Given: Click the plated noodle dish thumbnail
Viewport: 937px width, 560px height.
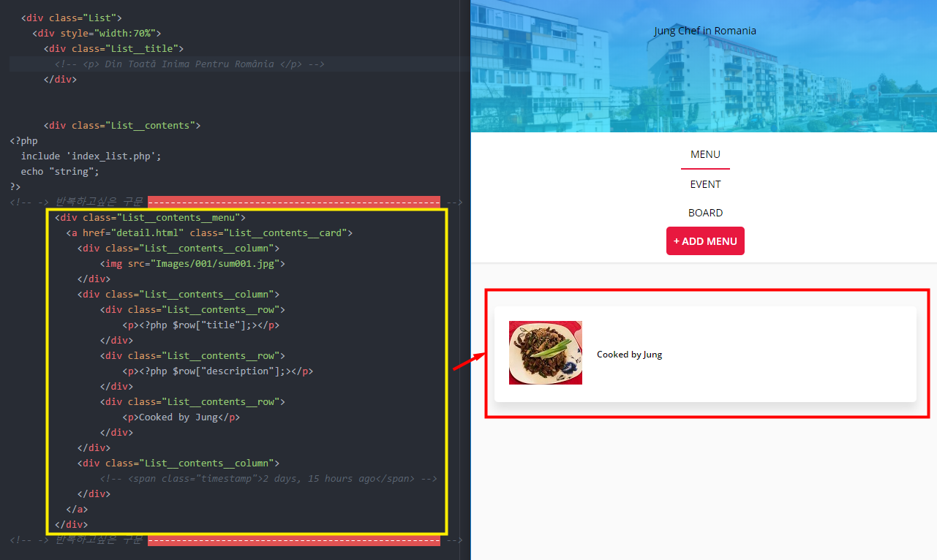Looking at the screenshot, I should [x=546, y=352].
